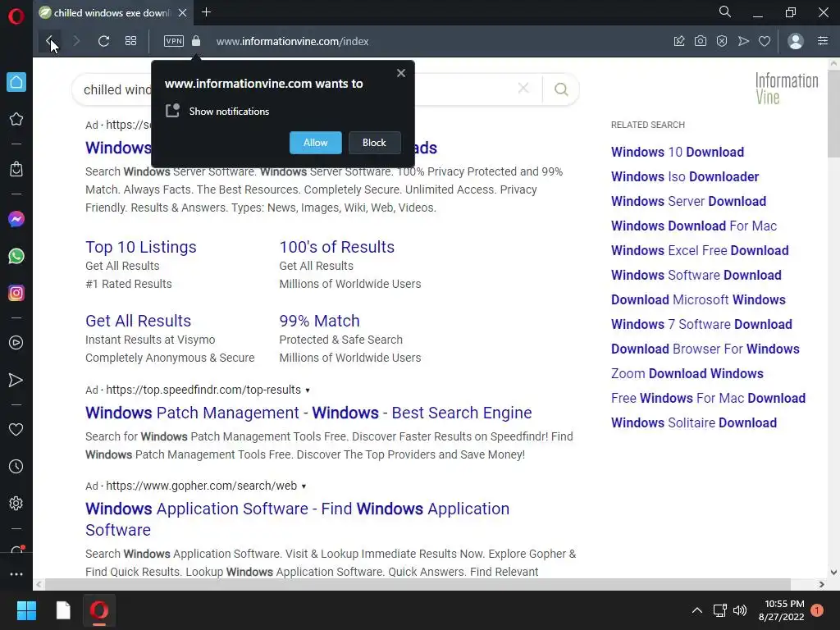The width and height of the screenshot is (840, 630).
Task: View site security lock information
Action: click(x=196, y=41)
